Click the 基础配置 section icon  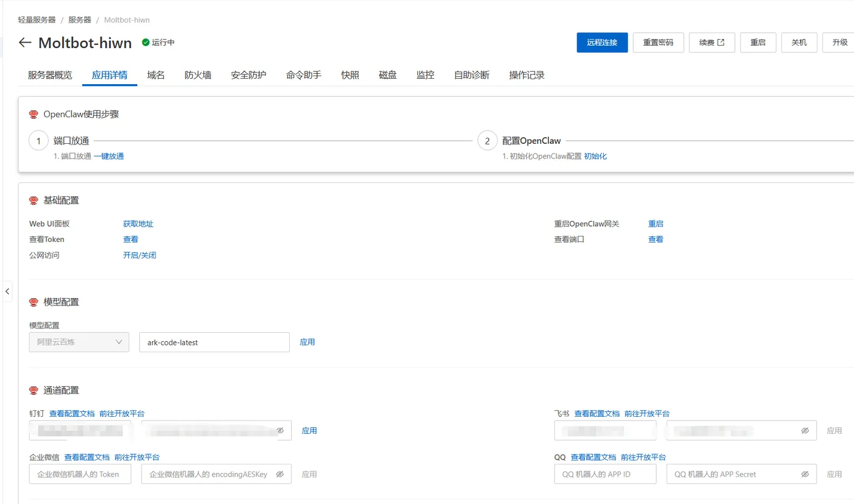pyautogui.click(x=34, y=201)
